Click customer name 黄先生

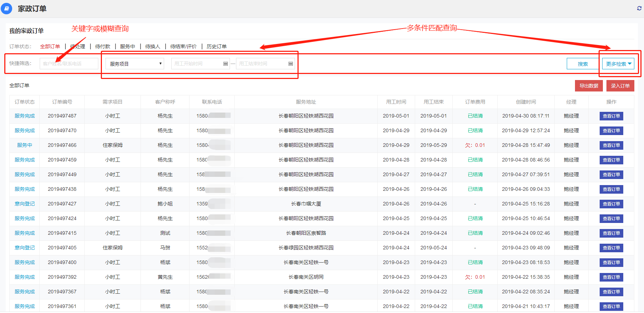tap(165, 277)
